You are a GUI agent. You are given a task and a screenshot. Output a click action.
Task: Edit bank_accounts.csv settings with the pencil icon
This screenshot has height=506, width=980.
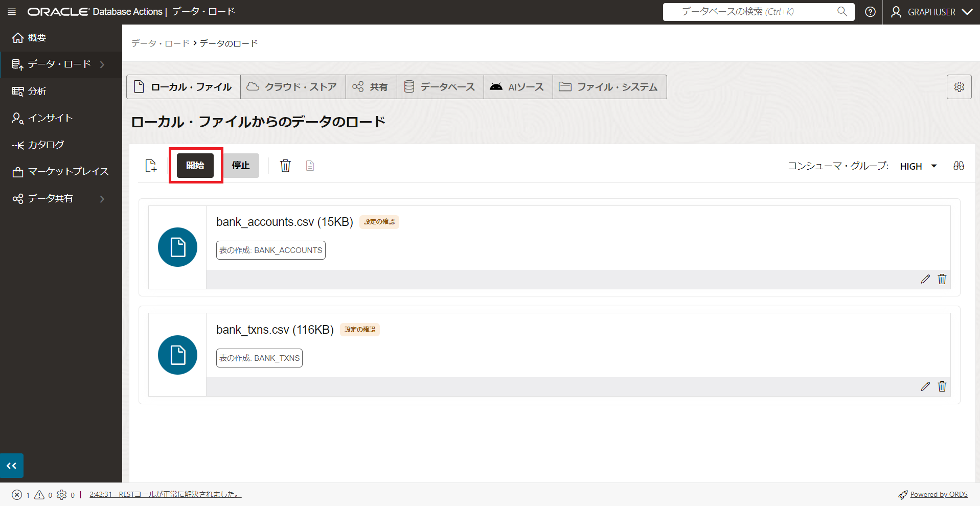(x=925, y=279)
